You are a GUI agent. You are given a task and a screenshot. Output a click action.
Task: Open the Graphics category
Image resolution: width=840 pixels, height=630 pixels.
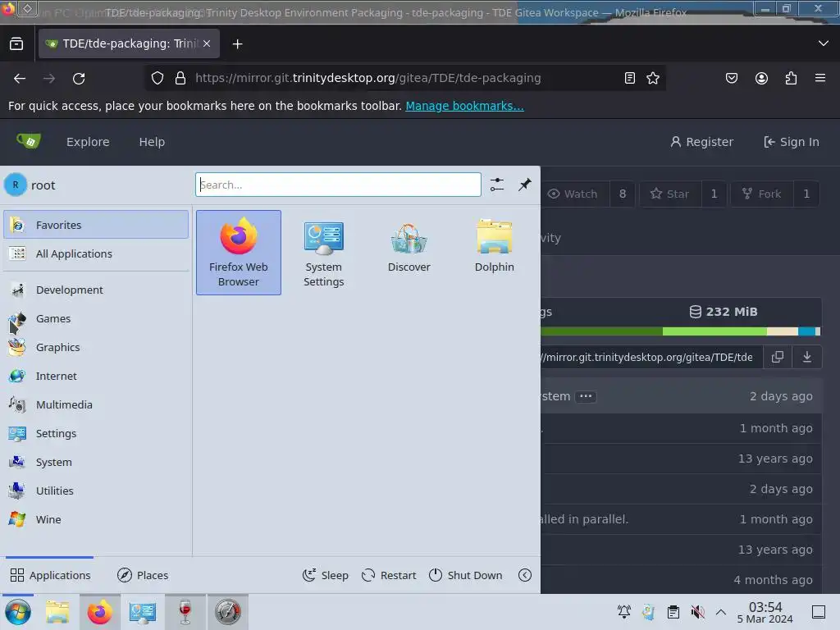pos(96,347)
